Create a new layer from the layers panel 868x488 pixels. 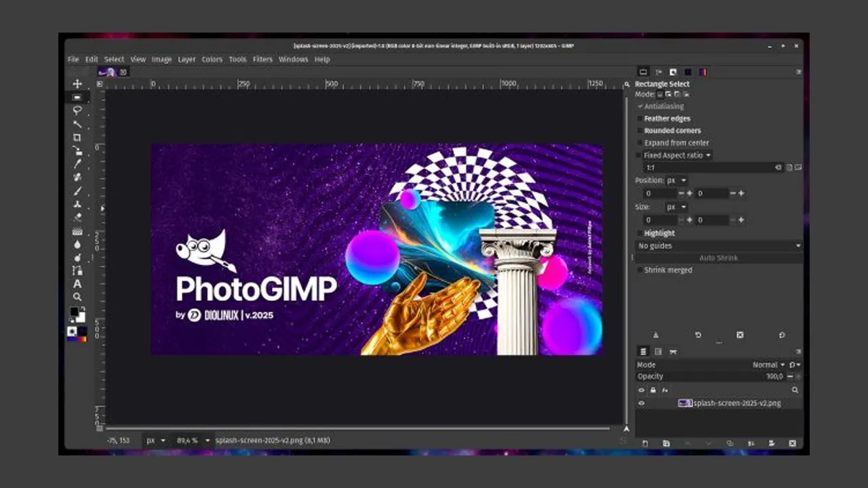click(645, 443)
